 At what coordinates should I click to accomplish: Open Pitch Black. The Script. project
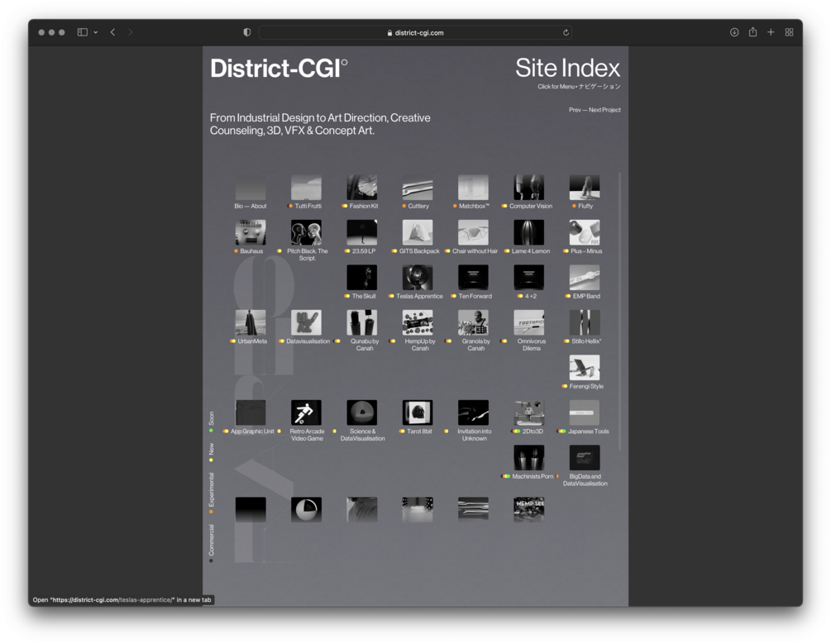(x=306, y=232)
